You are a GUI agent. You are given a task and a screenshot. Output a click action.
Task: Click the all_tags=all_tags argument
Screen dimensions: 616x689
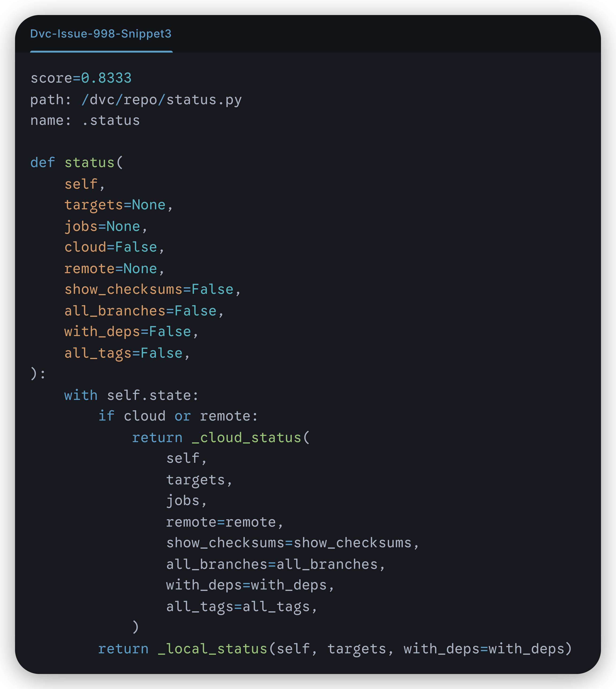pyautogui.click(x=238, y=607)
